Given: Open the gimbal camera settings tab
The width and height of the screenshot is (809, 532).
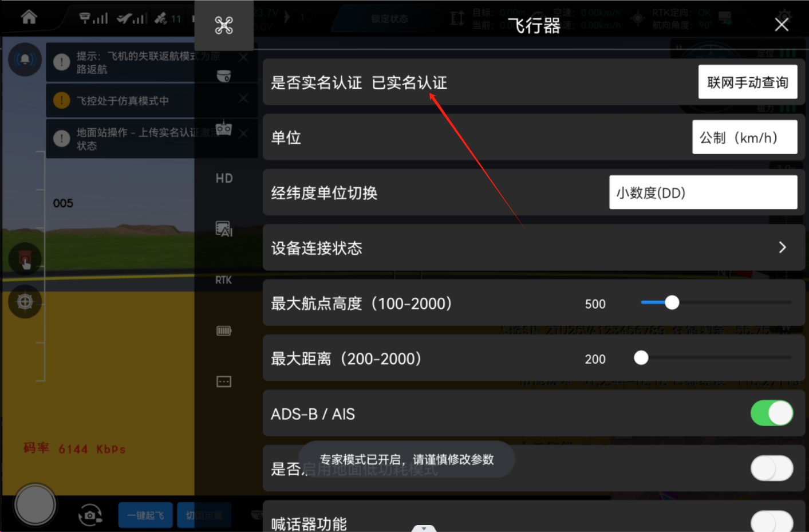Looking at the screenshot, I should click(x=224, y=76).
